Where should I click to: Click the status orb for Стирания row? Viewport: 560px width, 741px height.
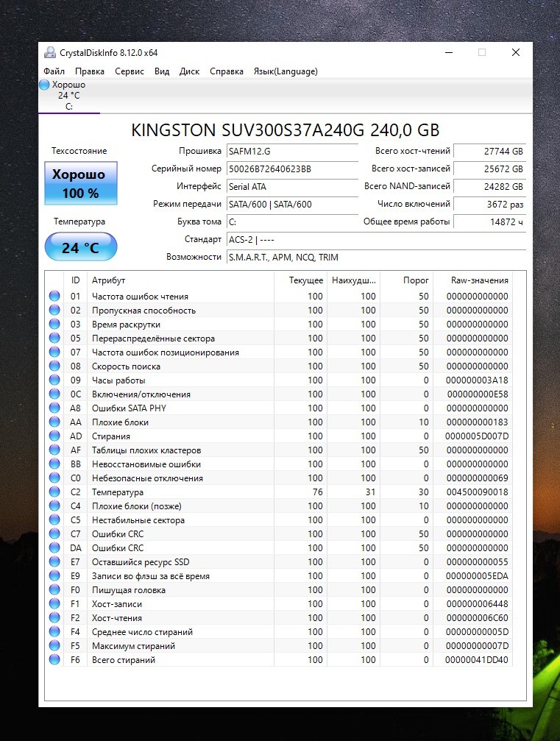click(x=54, y=436)
